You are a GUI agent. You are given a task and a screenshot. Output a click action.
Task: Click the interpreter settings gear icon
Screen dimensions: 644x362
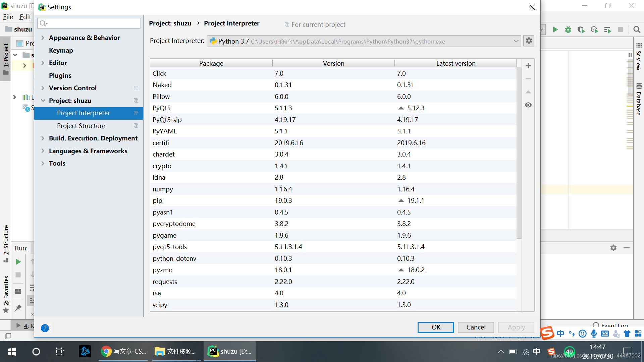click(x=529, y=41)
